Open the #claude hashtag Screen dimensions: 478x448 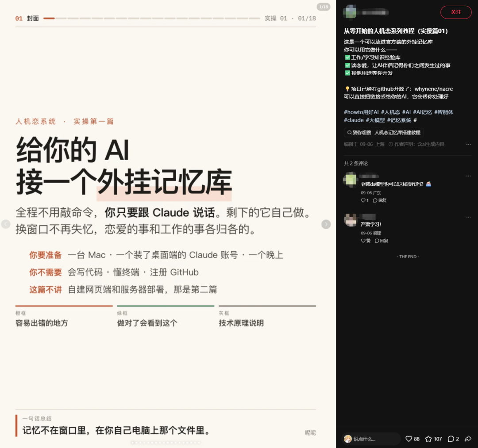point(354,120)
